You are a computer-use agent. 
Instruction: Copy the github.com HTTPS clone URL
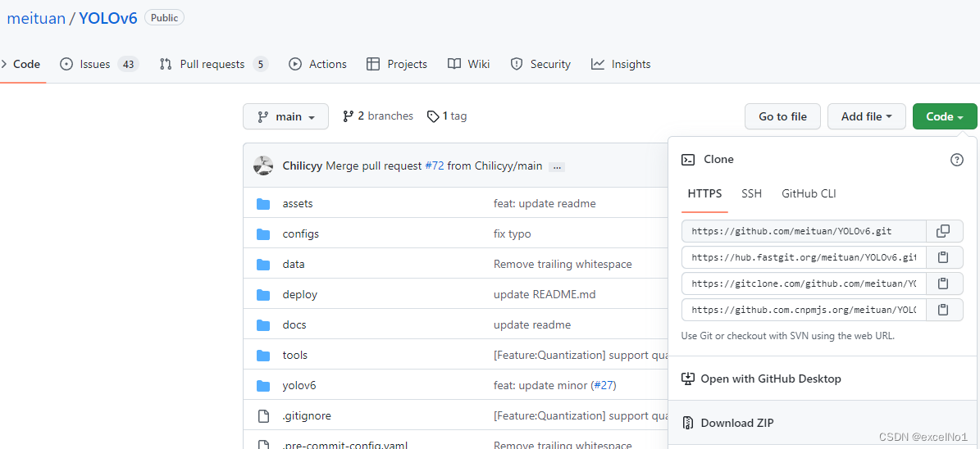point(944,231)
